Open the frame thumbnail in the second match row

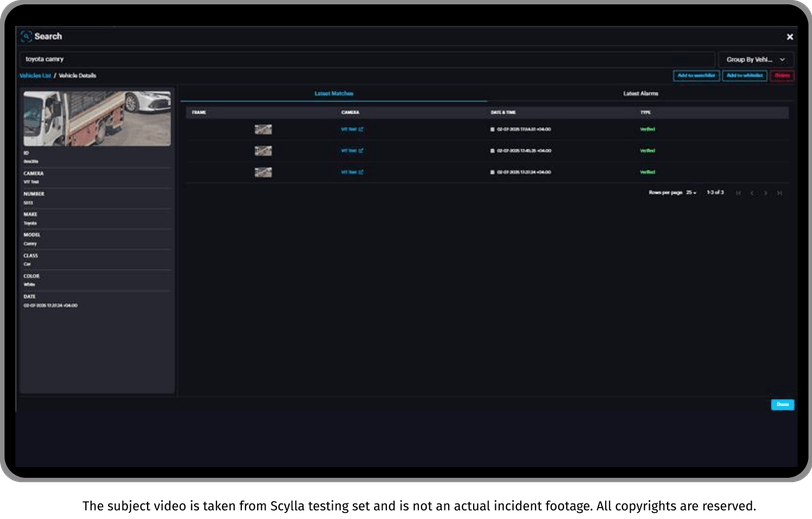[263, 151]
